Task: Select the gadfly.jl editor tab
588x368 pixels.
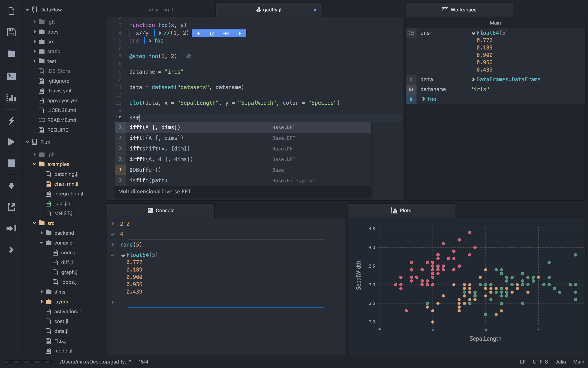Action: (269, 10)
